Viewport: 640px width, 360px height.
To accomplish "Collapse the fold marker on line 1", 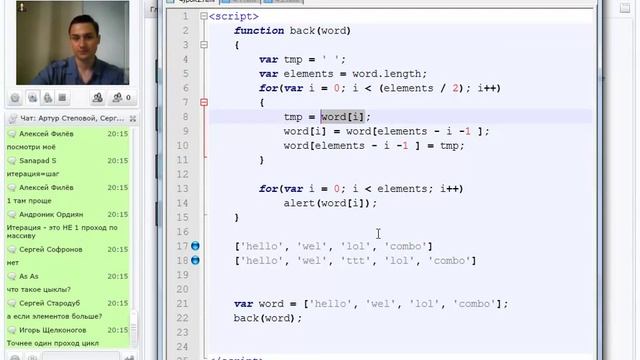I will tap(204, 16).
